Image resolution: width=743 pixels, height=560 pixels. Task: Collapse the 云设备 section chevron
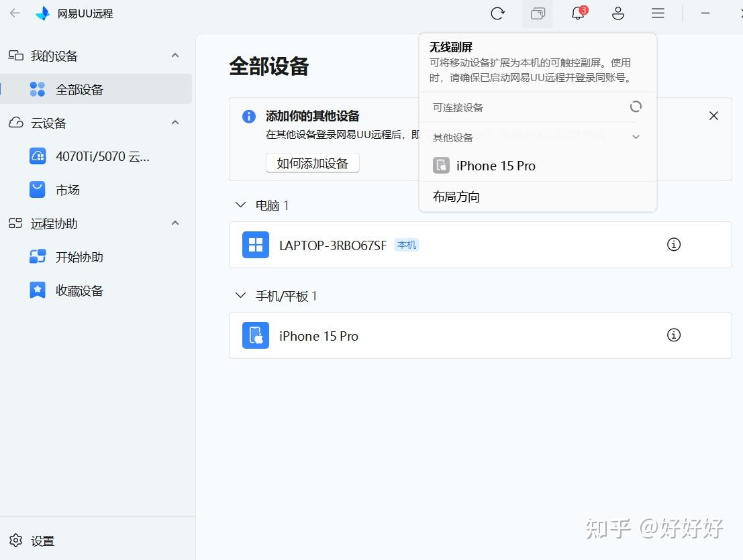point(175,123)
